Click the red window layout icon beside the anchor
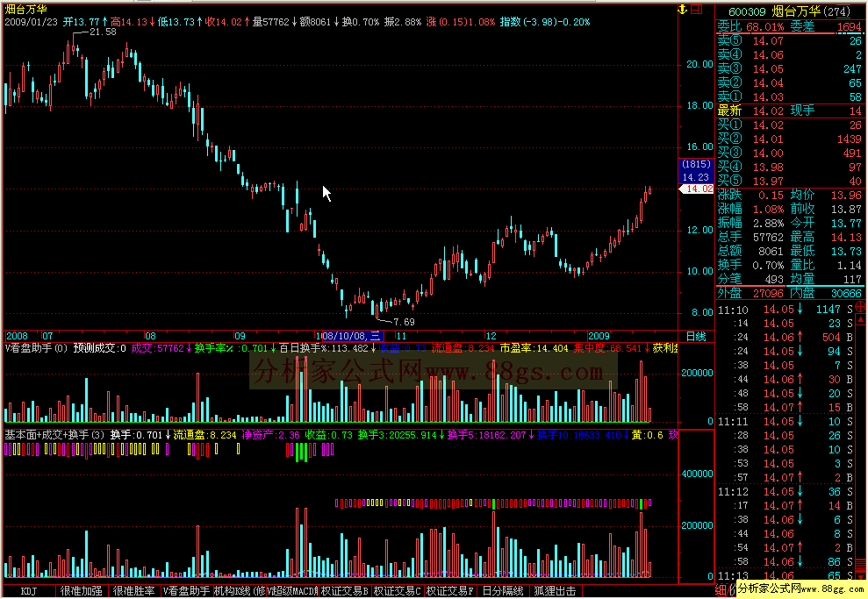The height and width of the screenshot is (599, 868). (696, 10)
